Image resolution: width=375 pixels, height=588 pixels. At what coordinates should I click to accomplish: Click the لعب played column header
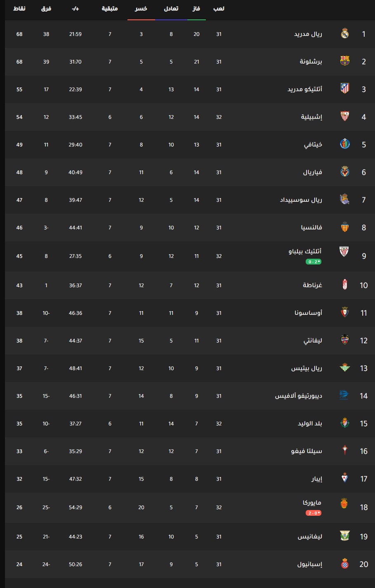tap(219, 9)
